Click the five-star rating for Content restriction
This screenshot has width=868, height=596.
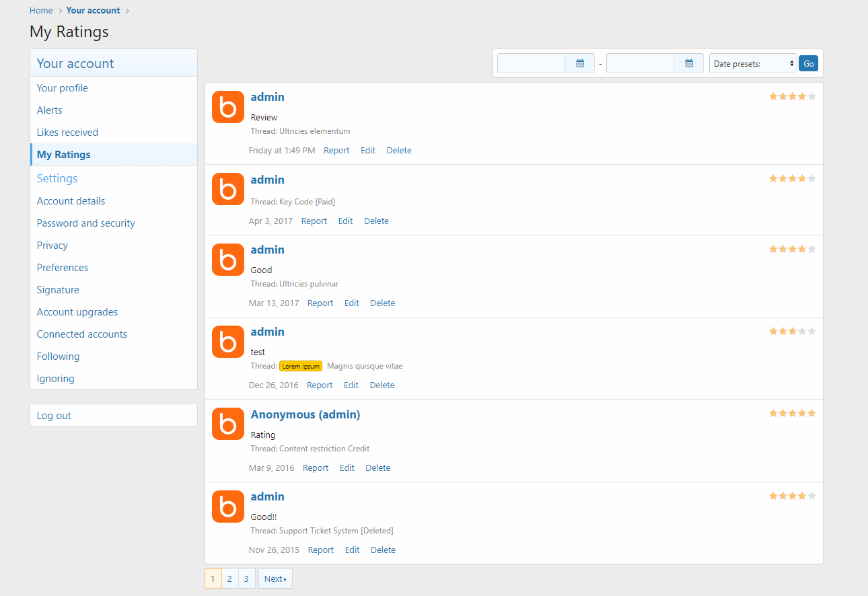click(792, 413)
